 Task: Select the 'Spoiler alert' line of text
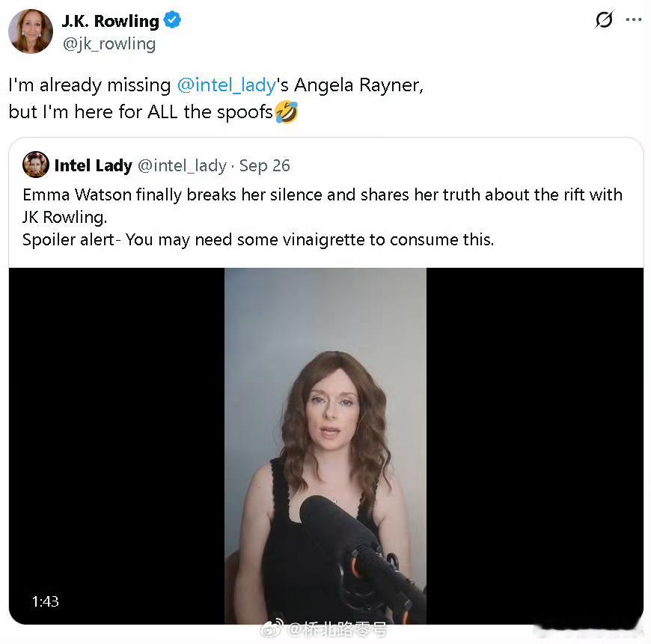[258, 240]
